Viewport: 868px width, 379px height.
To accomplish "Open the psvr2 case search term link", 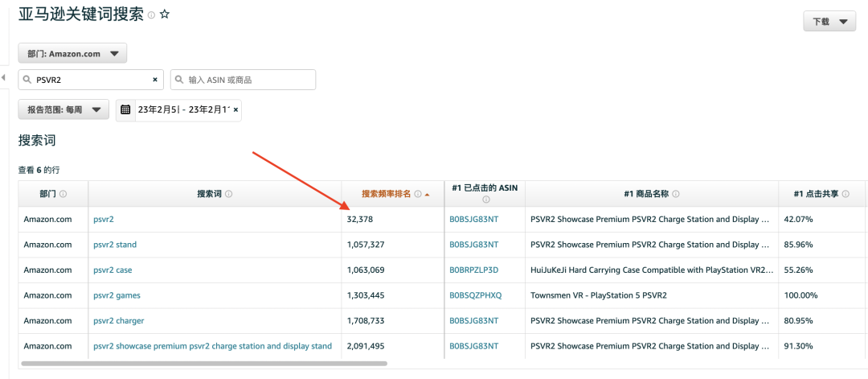I will (113, 270).
